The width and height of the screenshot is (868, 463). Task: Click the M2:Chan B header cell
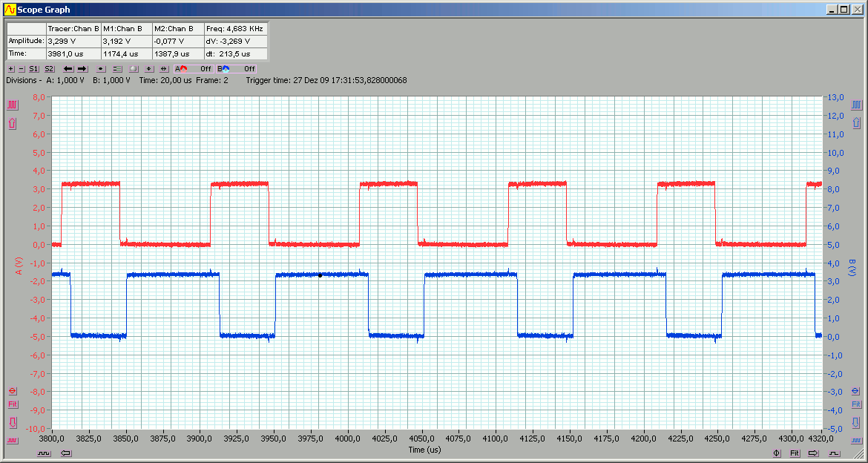(x=178, y=28)
